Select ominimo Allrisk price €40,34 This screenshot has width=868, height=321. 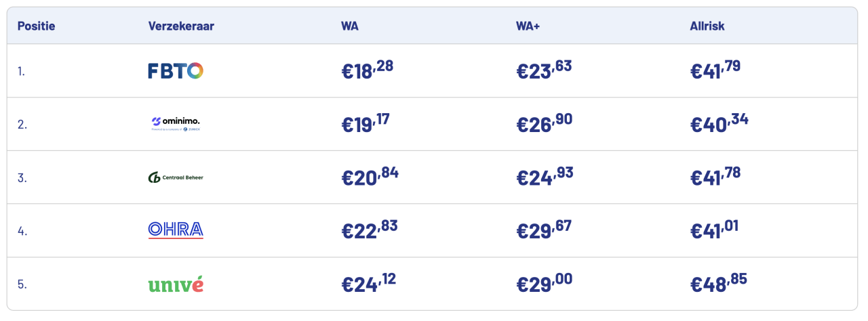tap(719, 123)
